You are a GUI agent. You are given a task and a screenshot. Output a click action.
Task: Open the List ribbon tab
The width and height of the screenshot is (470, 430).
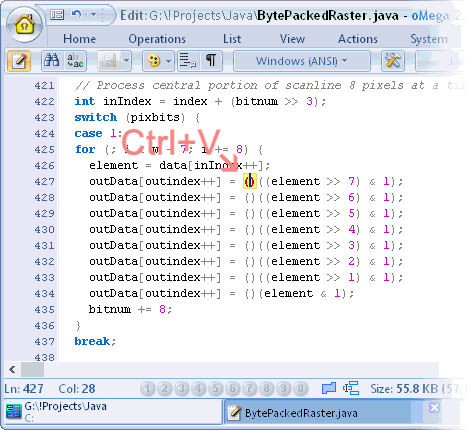coord(232,39)
